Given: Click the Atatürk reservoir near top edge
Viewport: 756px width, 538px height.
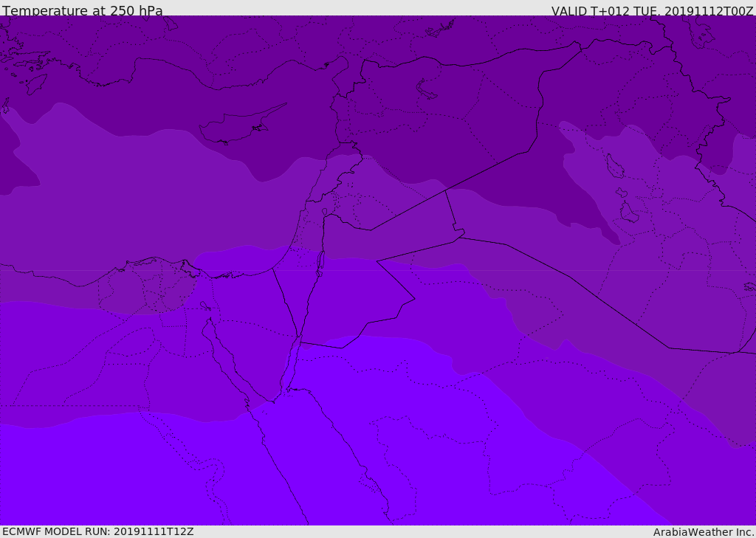Looking at the screenshot, I should pyautogui.click(x=440, y=29).
